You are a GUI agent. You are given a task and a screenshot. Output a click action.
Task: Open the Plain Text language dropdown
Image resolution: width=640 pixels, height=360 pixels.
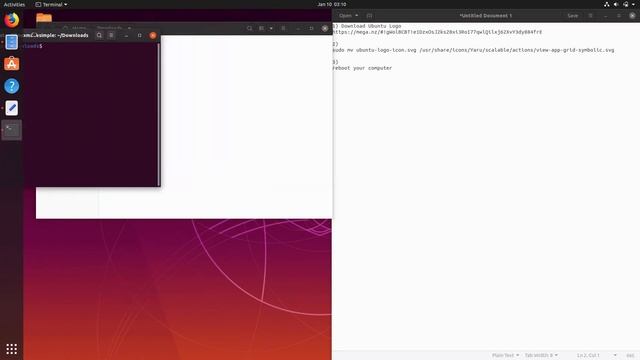click(505, 356)
